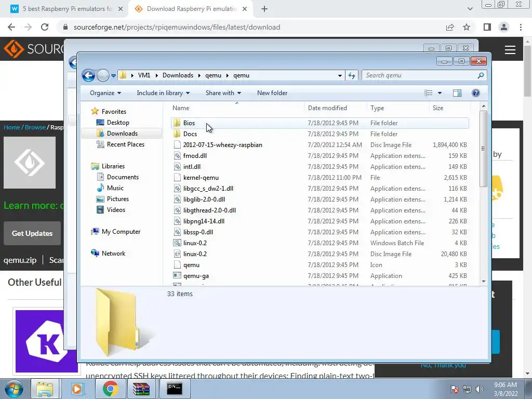
Task: Select libgcc_s_dw2-1.dll file
Action: (x=320, y=188)
